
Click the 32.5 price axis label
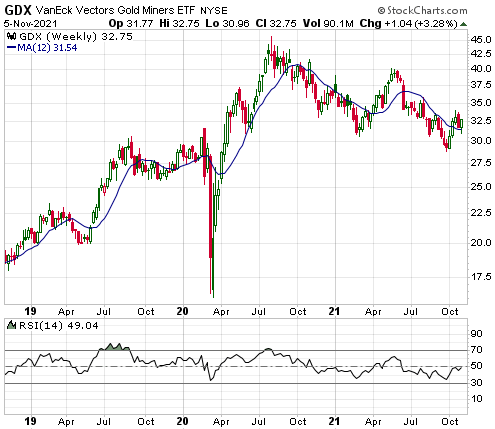tap(481, 121)
